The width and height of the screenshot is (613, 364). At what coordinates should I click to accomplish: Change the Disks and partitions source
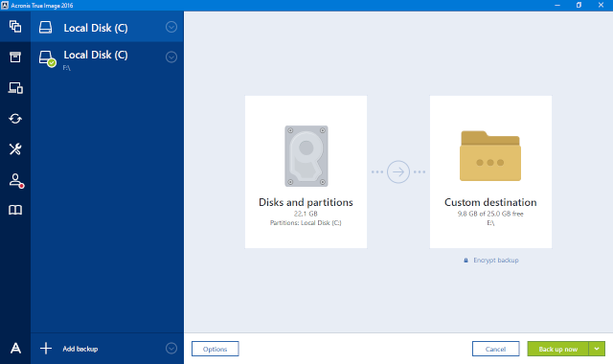(306, 171)
